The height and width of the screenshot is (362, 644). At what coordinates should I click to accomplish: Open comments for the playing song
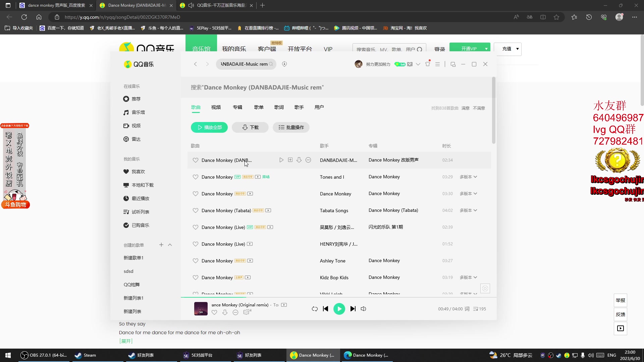247,312
